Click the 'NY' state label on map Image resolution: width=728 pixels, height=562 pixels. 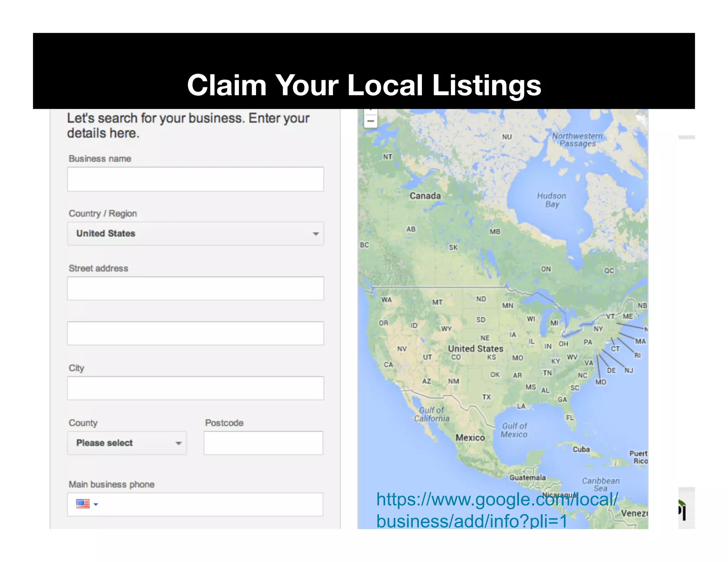tap(598, 329)
